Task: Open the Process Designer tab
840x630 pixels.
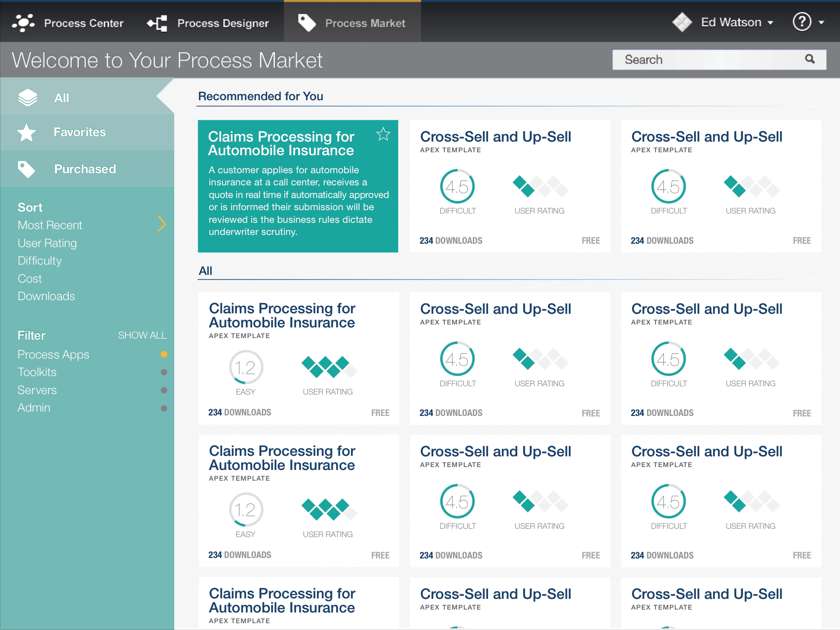Action: 208,23
